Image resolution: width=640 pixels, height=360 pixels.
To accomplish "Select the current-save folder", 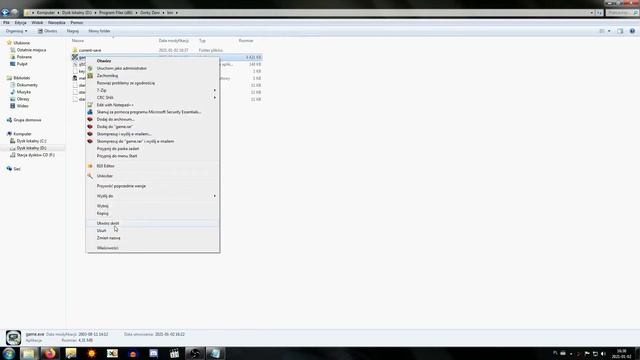I will tap(90, 50).
